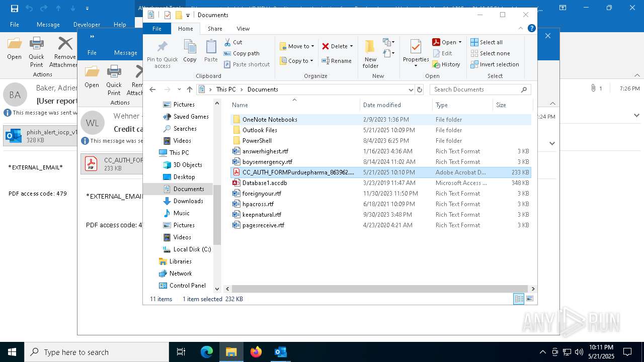The image size is (644, 362).
Task: Click horizontal scrollbar in file list
Action: [380, 289]
